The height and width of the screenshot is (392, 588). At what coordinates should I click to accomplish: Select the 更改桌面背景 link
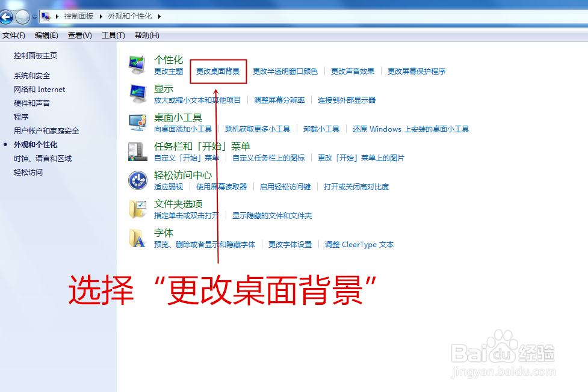[217, 71]
